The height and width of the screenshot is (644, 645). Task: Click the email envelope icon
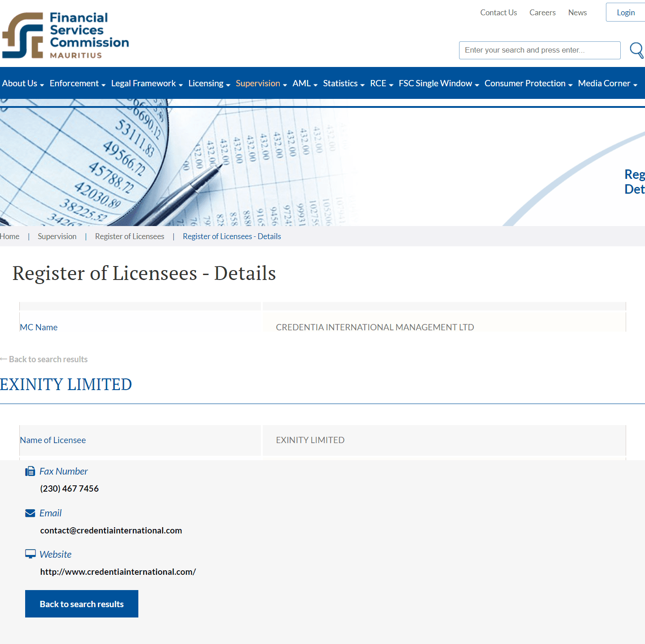pyautogui.click(x=30, y=513)
